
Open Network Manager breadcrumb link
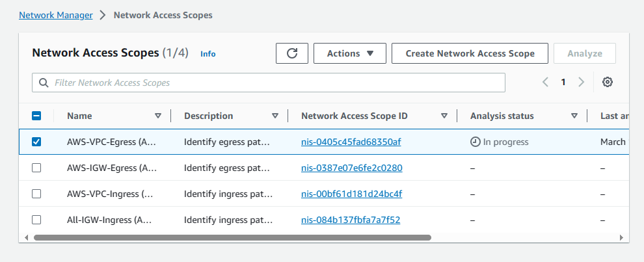[55, 15]
